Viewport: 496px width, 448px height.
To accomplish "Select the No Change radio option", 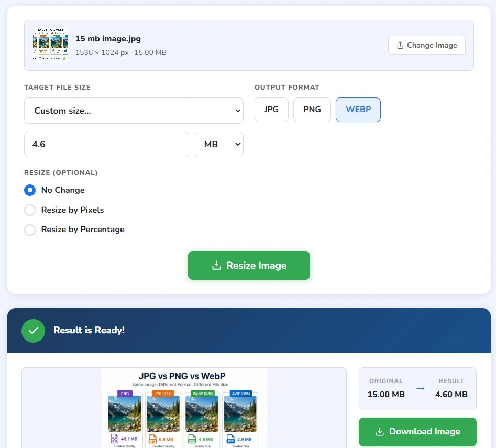I will tap(30, 190).
